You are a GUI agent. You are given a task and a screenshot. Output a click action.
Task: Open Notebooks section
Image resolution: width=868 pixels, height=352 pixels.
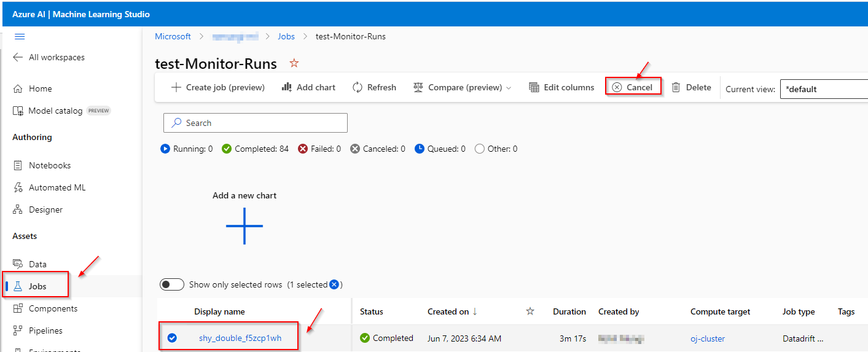[42, 165]
